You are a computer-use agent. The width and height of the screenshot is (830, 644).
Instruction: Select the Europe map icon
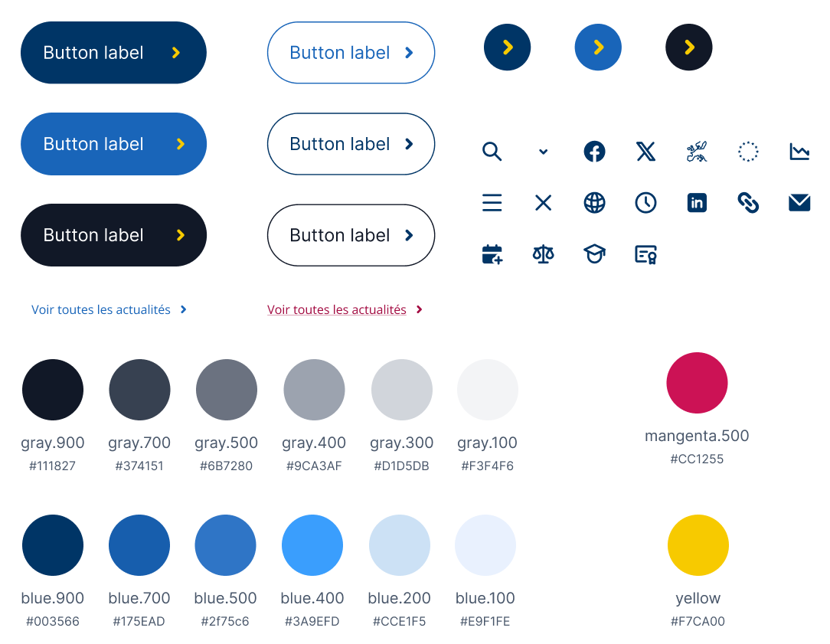click(697, 152)
